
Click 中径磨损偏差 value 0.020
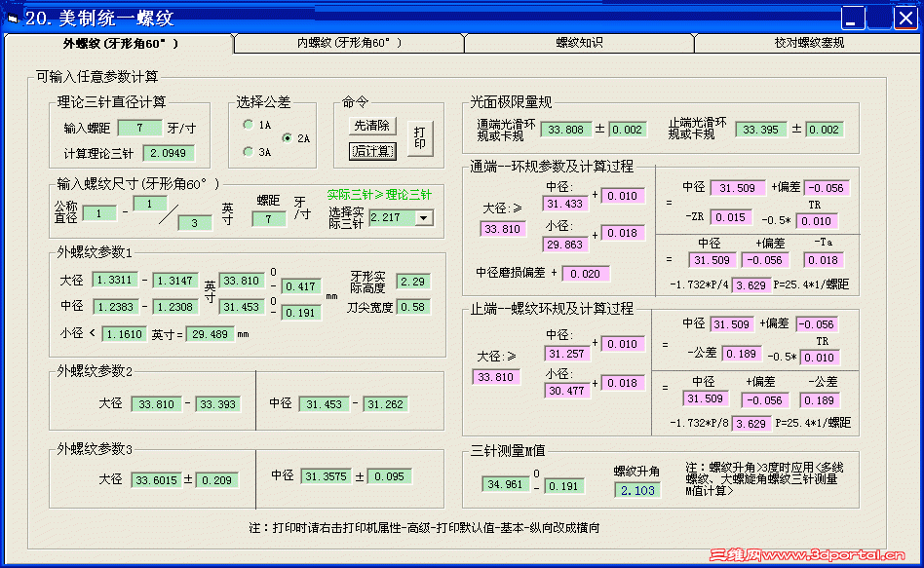(586, 274)
